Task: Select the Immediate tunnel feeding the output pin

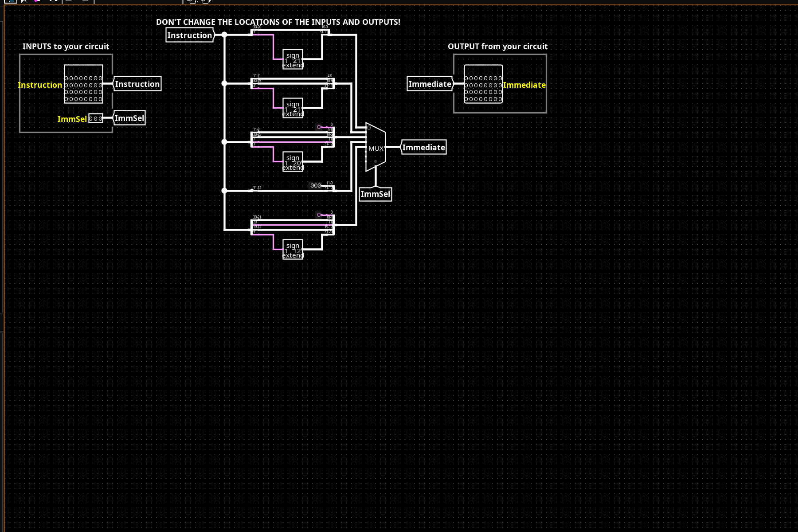Action: pyautogui.click(x=430, y=84)
